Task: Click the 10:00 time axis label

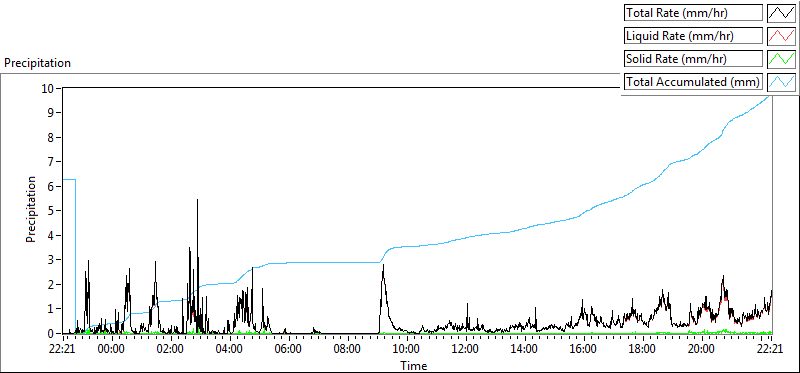Action: point(407,350)
